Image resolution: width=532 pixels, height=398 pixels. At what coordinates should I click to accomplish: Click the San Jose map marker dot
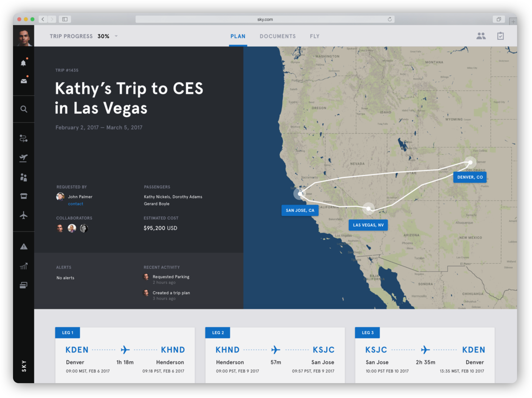coord(299,193)
